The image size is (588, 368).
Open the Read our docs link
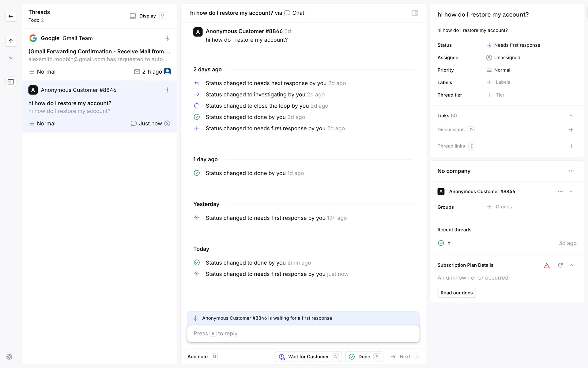click(x=456, y=293)
